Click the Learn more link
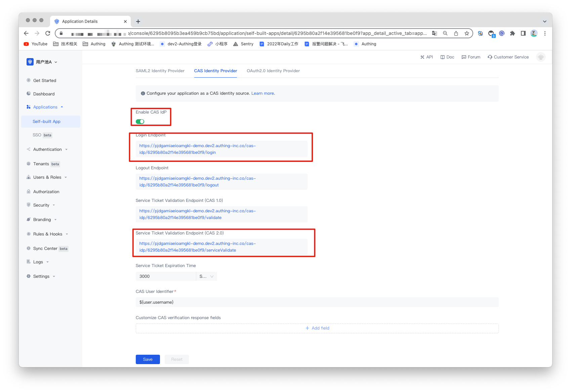571x392 pixels. (x=262, y=93)
